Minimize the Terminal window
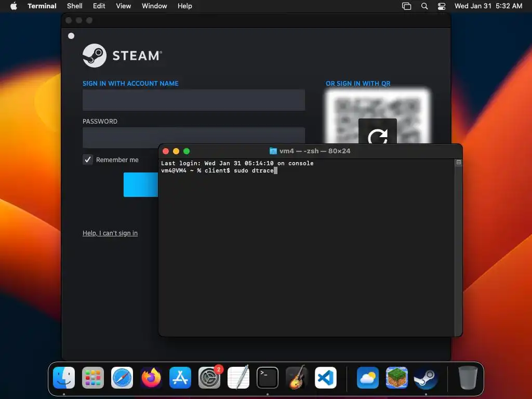 coord(176,151)
